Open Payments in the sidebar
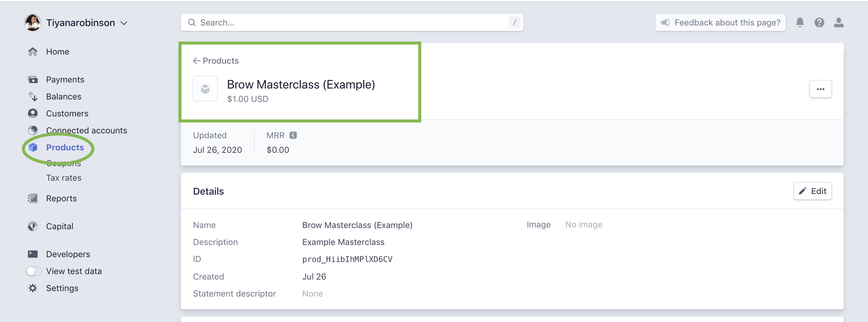The image size is (868, 322). point(65,79)
